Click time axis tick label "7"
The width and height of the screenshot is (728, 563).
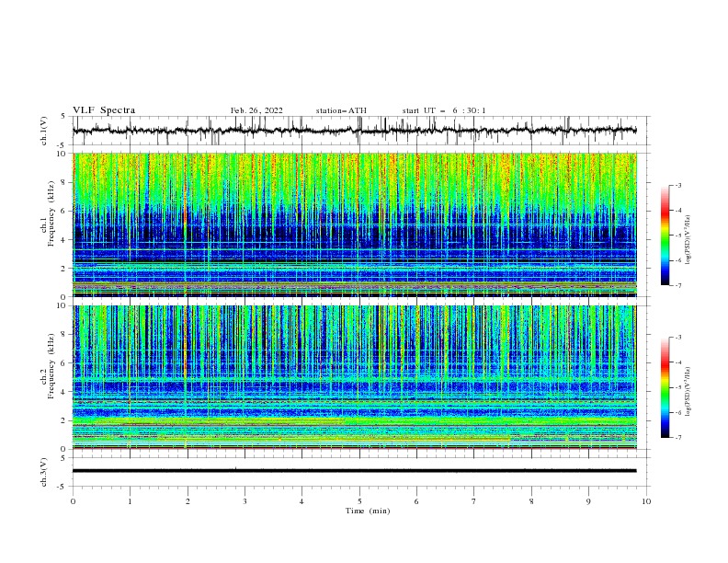[x=474, y=501]
